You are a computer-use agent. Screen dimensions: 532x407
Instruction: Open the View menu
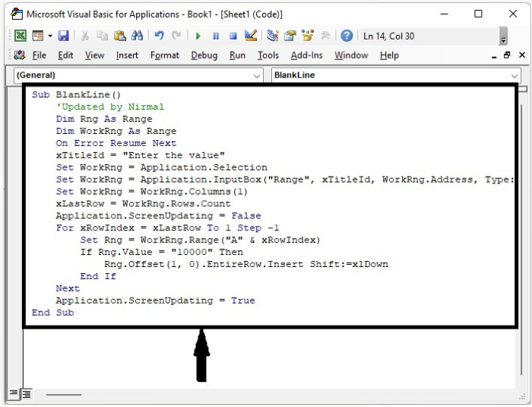(x=95, y=55)
